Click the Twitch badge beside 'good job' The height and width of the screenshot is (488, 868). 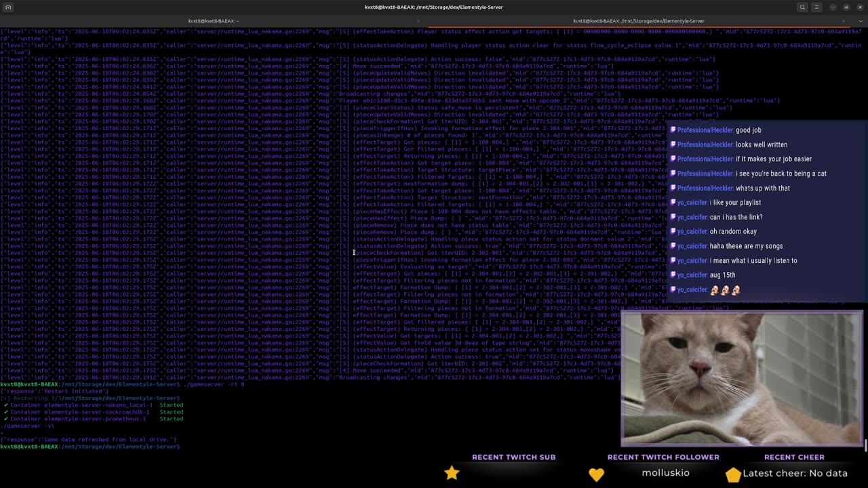coord(673,130)
